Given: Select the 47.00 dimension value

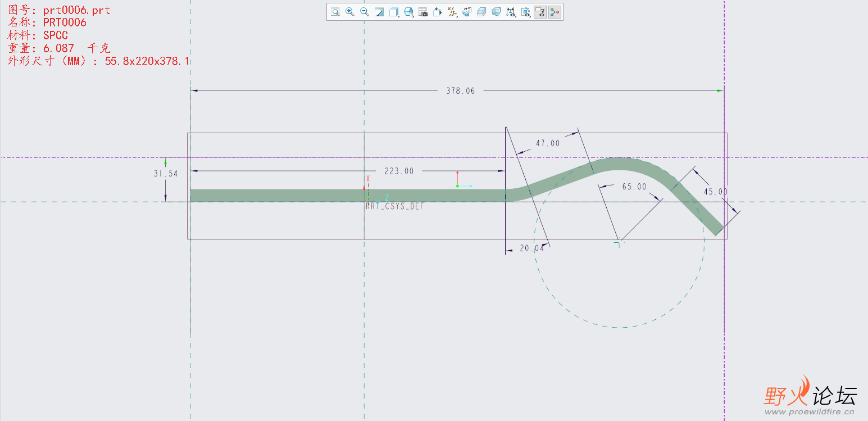Looking at the screenshot, I should click(x=548, y=143).
